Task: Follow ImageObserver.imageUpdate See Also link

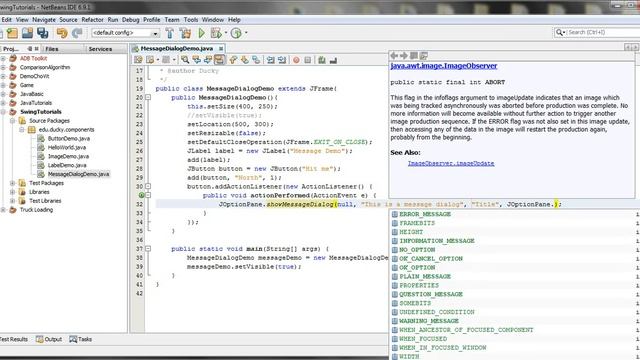Action: 451,163
